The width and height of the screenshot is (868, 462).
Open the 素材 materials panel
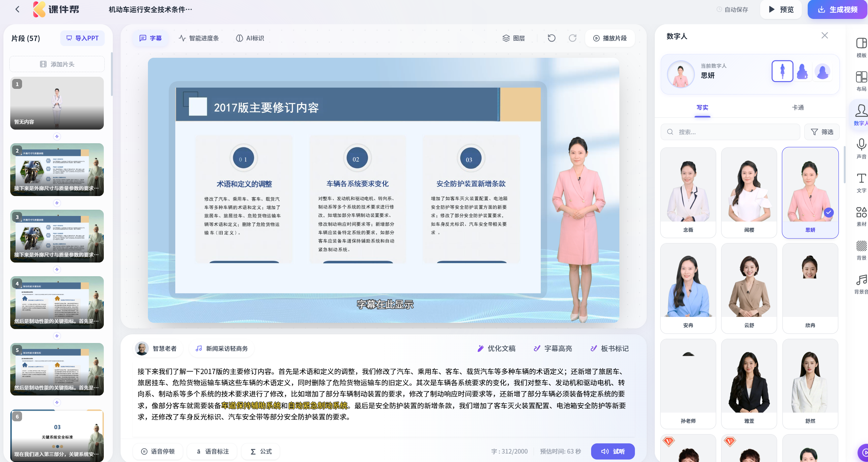point(861,216)
